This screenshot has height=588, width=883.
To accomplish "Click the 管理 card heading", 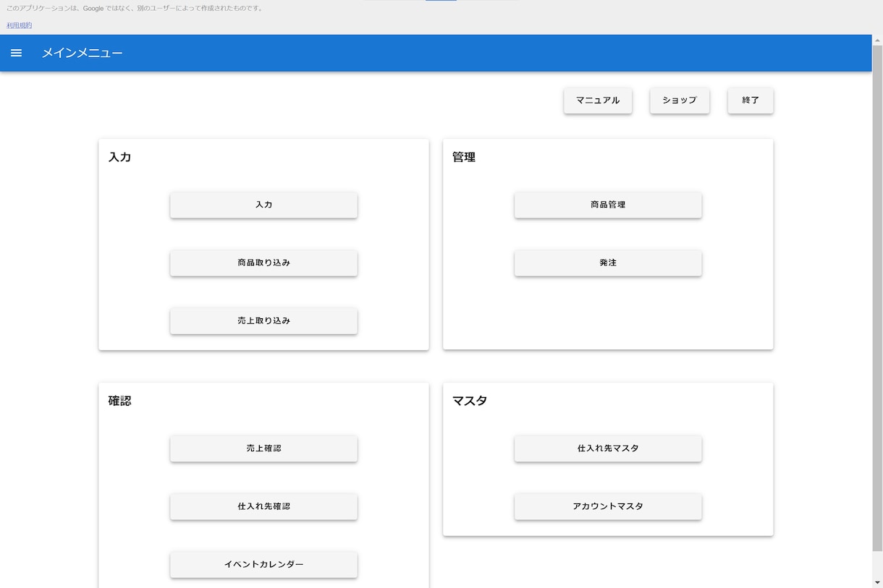I will click(x=464, y=157).
